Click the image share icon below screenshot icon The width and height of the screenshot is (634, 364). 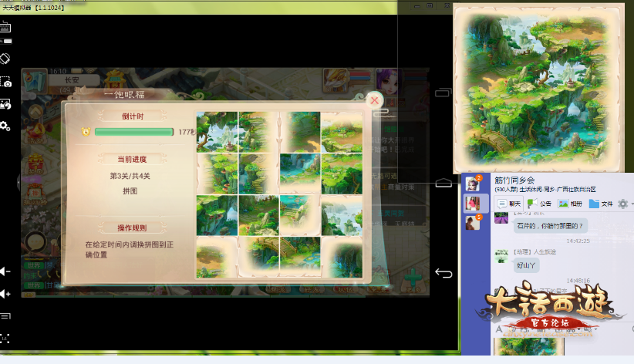pyautogui.click(x=5, y=104)
